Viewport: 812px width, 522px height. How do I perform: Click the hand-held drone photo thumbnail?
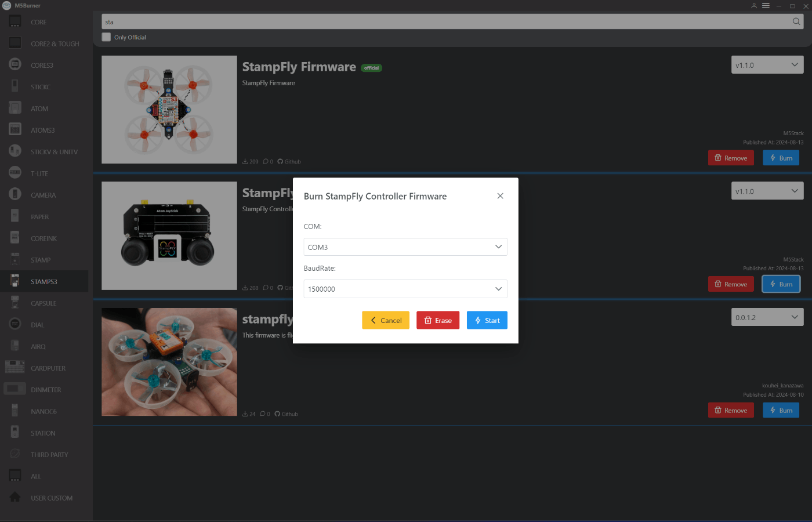pyautogui.click(x=169, y=362)
